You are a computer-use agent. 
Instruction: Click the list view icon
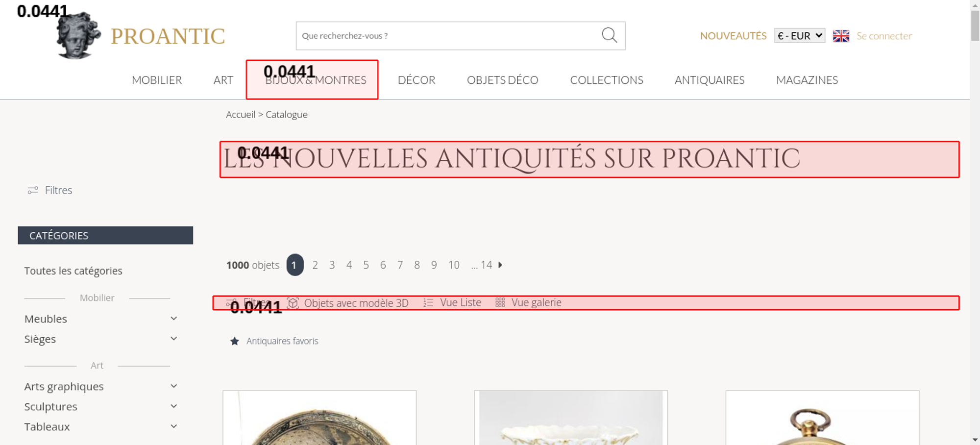[x=428, y=303]
